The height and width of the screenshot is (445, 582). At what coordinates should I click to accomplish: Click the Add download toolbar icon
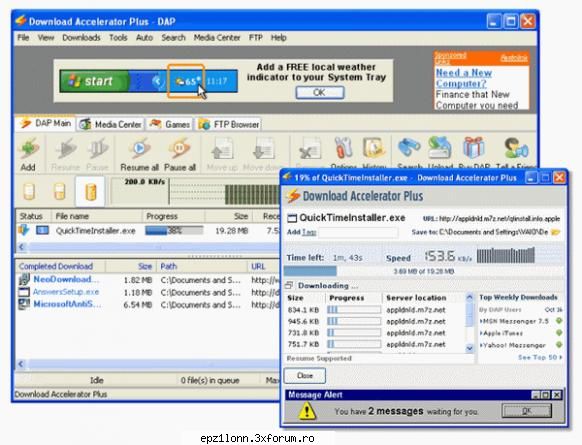29,149
